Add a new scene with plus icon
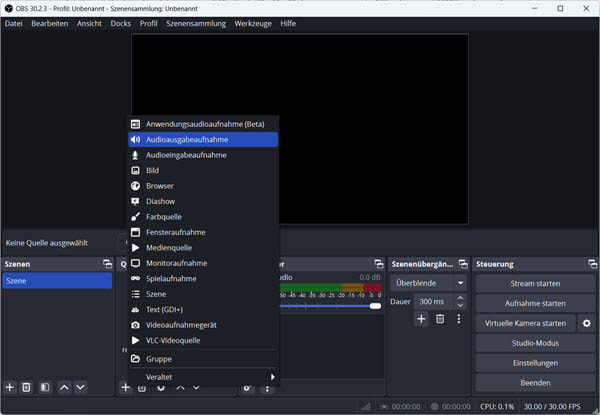Screen dimensions: 600x415 point(10,387)
